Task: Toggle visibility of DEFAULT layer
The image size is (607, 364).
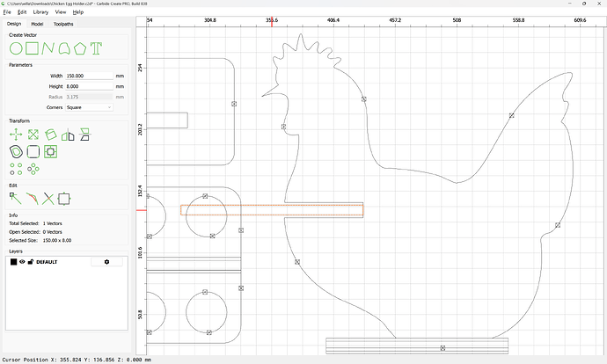Action: tap(22, 262)
